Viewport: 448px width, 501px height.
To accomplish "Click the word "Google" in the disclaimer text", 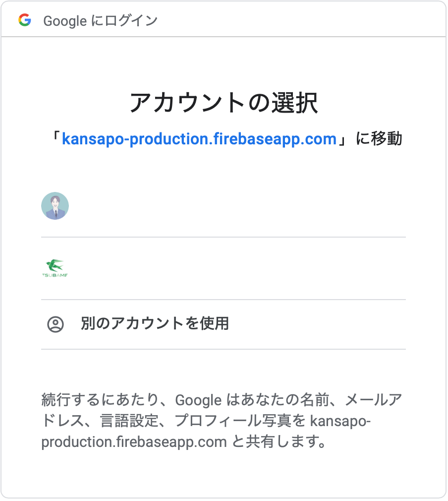I will click(198, 400).
